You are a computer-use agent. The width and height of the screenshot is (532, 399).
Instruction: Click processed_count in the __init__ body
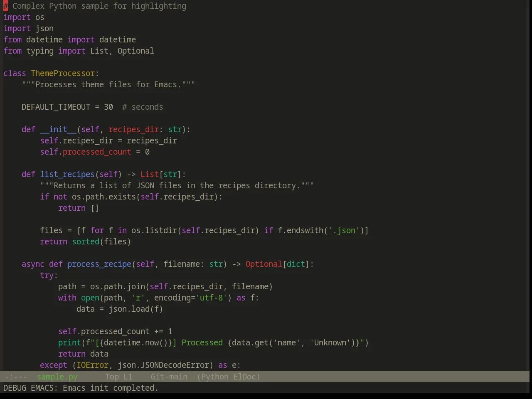tap(97, 152)
